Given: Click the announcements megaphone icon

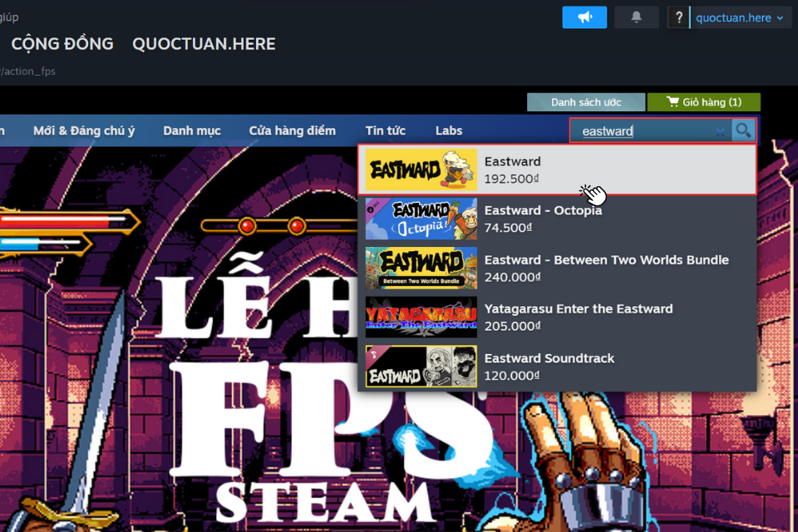Looking at the screenshot, I should coord(584,17).
